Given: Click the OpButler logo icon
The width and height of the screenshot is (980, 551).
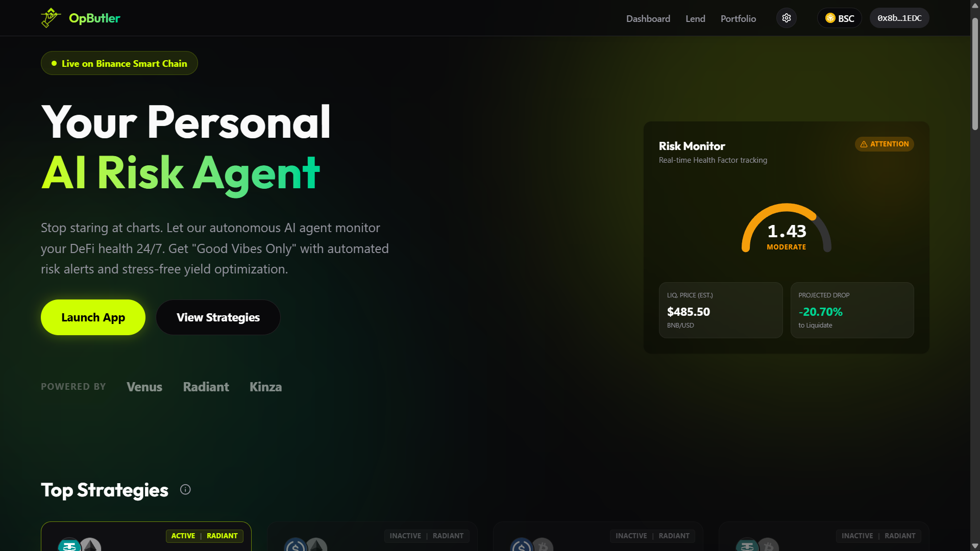Looking at the screenshot, I should tap(51, 18).
